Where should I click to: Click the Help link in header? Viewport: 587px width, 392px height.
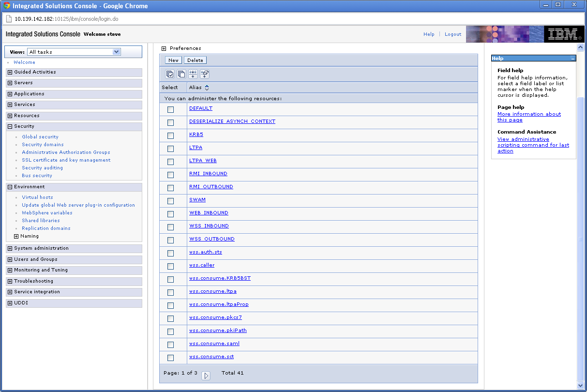pos(429,34)
